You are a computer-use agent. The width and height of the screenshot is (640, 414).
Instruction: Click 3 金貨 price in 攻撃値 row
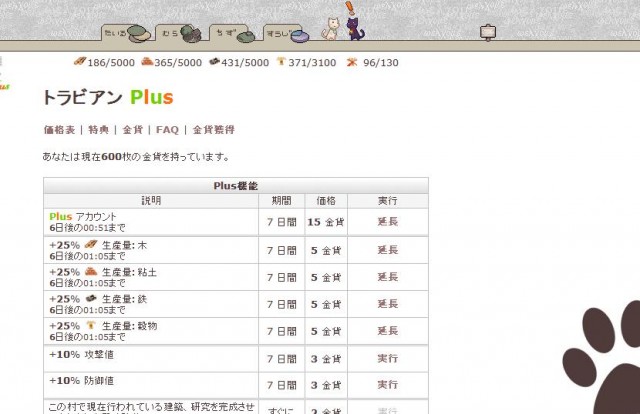coord(326,359)
